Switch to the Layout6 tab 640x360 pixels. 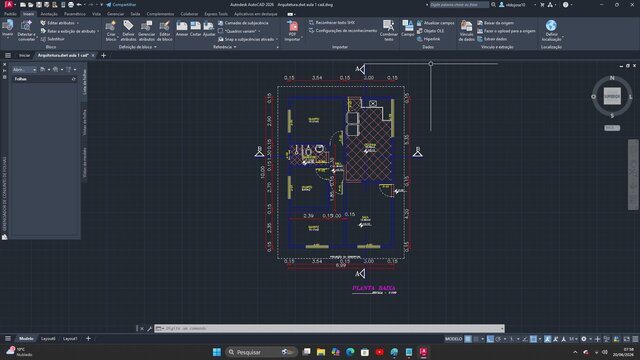tap(48, 339)
